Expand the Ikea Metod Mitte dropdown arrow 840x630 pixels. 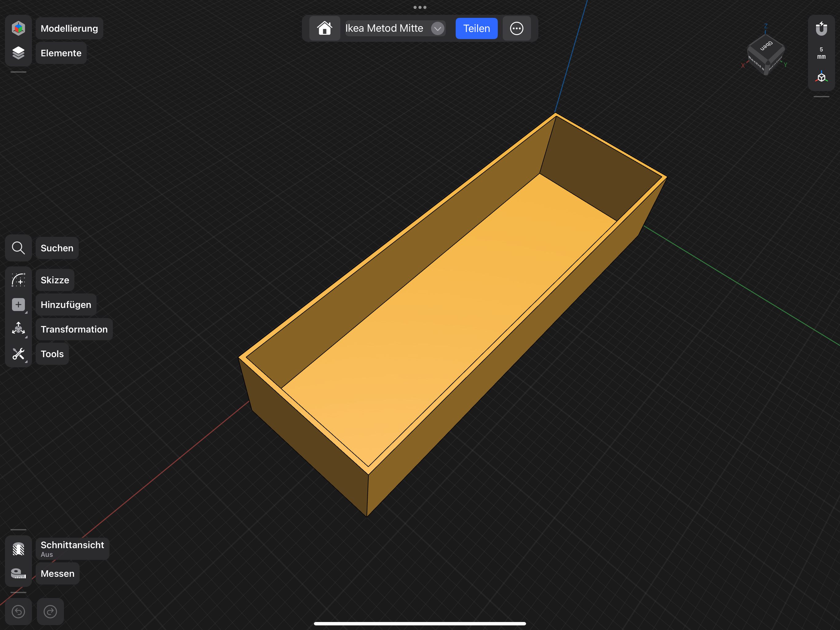point(438,29)
